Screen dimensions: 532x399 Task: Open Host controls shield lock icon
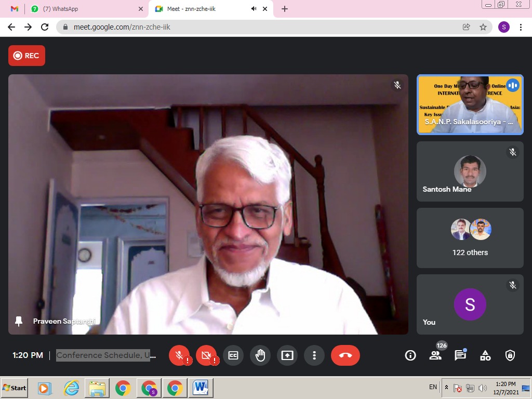(510, 355)
